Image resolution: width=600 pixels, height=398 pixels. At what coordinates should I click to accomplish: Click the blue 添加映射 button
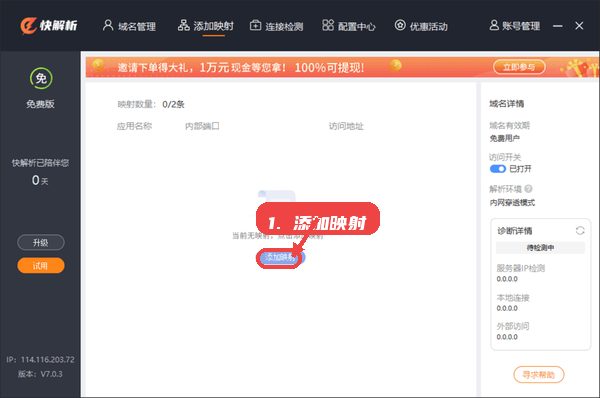pyautogui.click(x=281, y=257)
